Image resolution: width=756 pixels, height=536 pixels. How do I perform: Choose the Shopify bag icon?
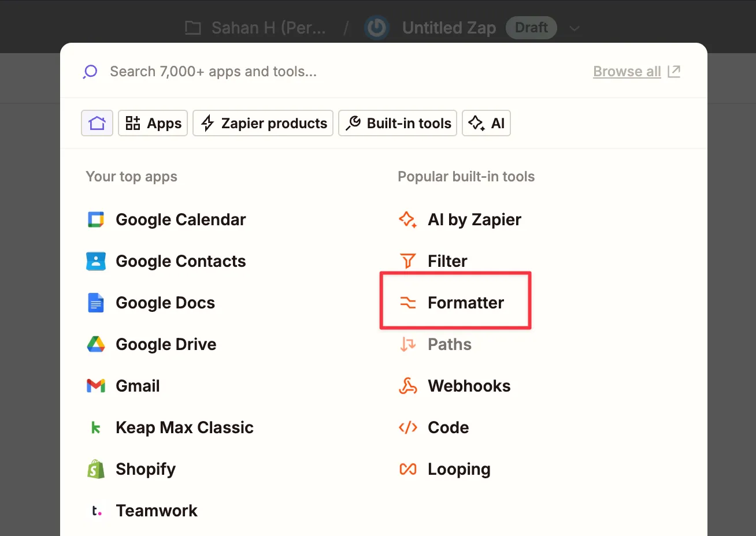pos(95,469)
